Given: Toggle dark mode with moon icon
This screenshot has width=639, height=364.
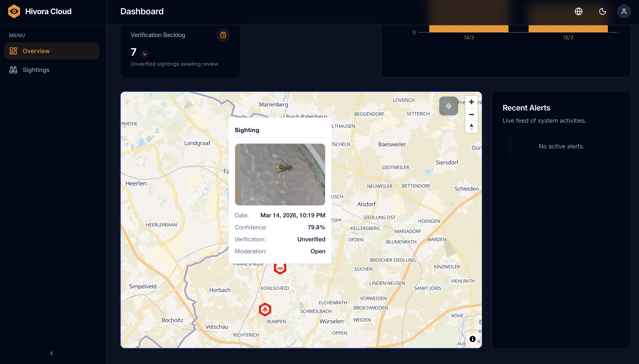Looking at the screenshot, I should click(x=603, y=12).
